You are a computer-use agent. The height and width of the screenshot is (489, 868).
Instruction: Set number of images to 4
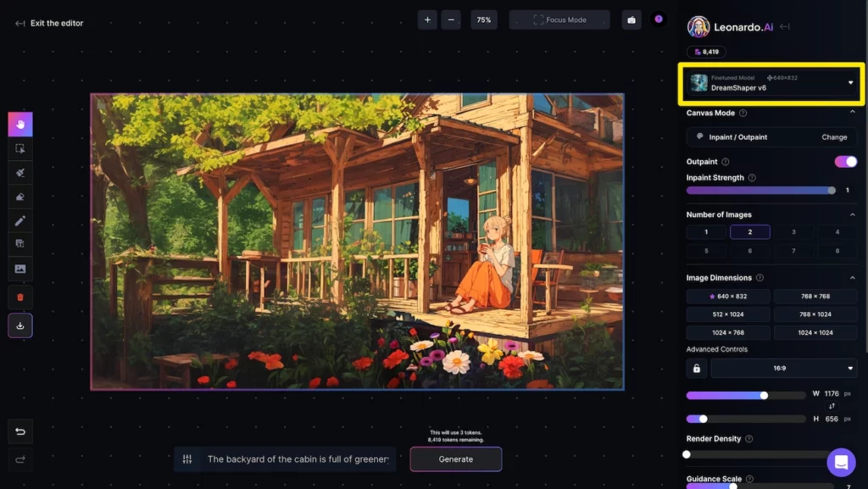point(837,232)
